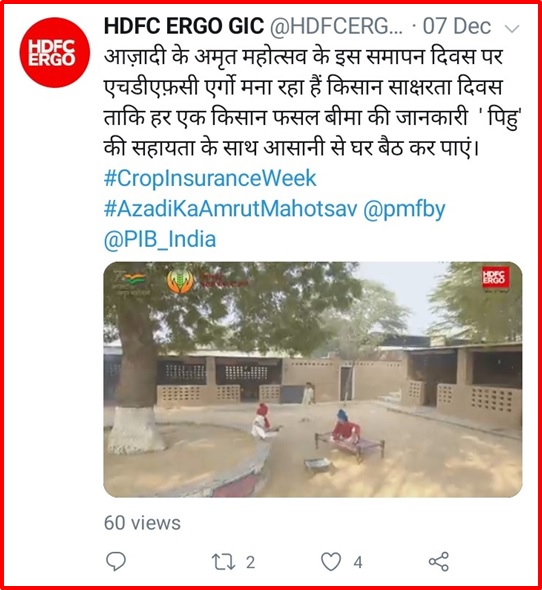The image size is (542, 590).
Task: Open the HDFC ERGO GIC account name
Action: pos(184,26)
